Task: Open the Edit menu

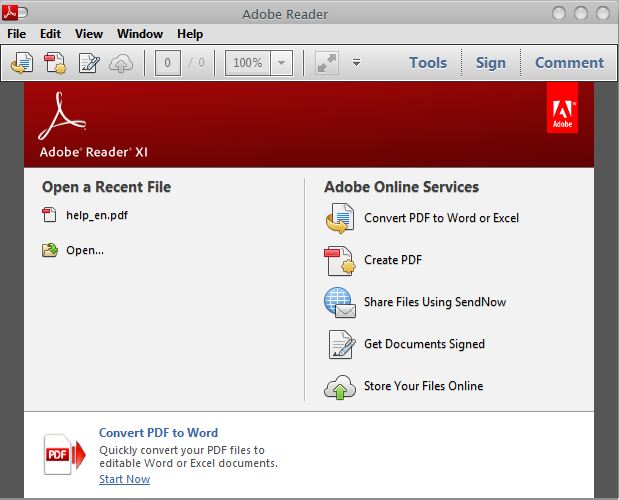Action: [50, 34]
